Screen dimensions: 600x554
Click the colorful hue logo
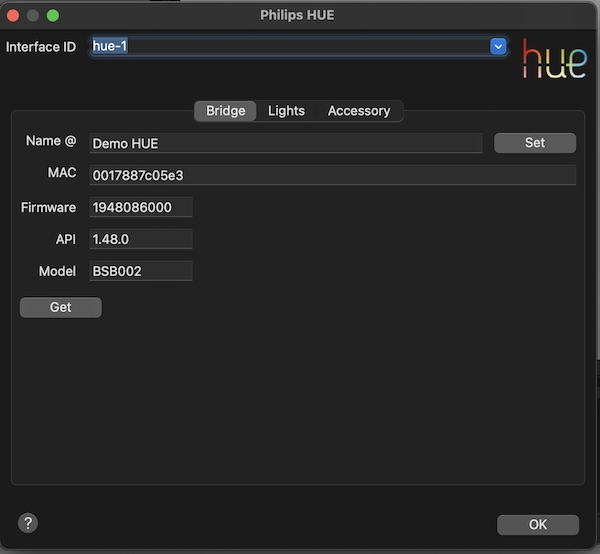[x=554, y=59]
